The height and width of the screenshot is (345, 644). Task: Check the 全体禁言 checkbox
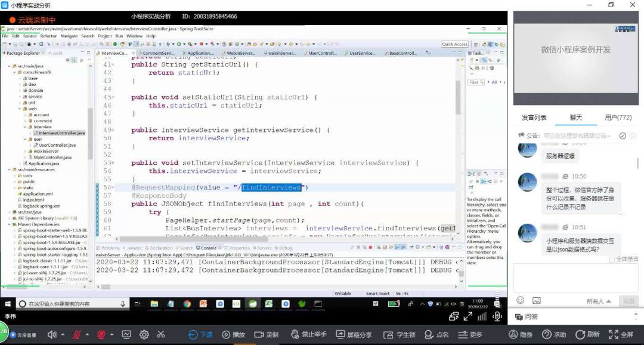tap(612, 260)
